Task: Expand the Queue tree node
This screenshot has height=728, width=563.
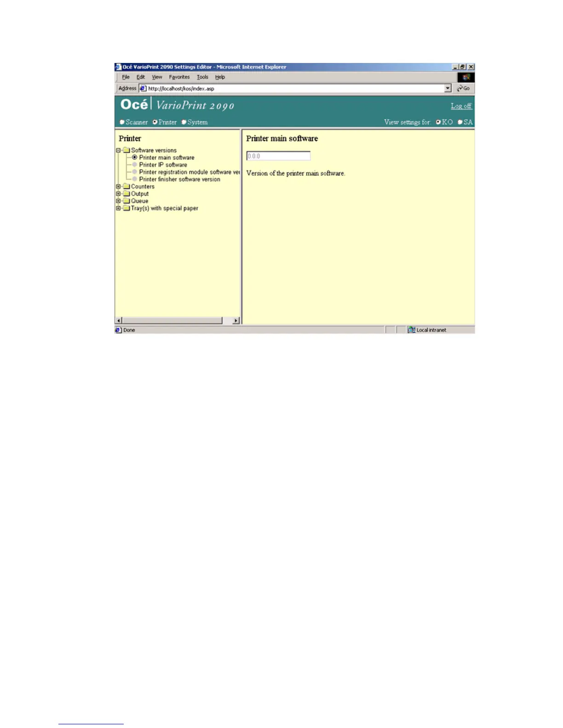Action: coord(118,201)
